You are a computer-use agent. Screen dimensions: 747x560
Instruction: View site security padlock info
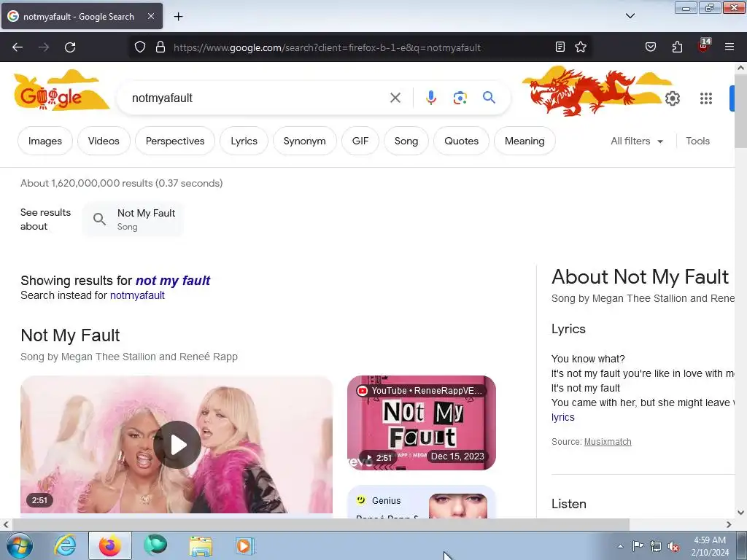coord(160,47)
